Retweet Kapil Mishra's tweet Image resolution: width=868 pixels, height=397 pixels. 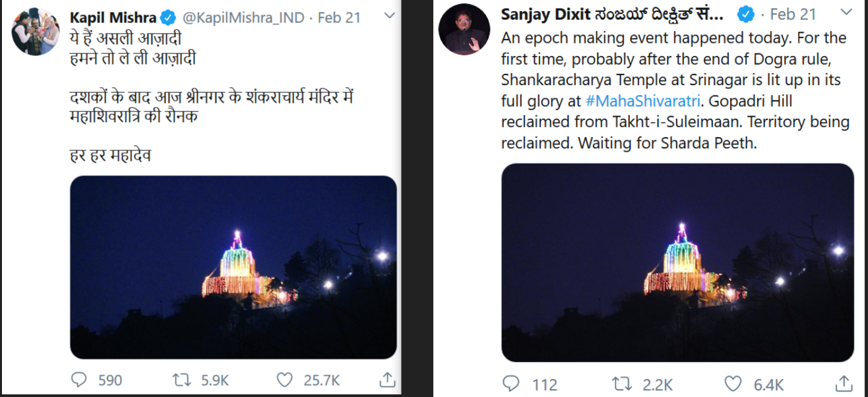click(181, 380)
